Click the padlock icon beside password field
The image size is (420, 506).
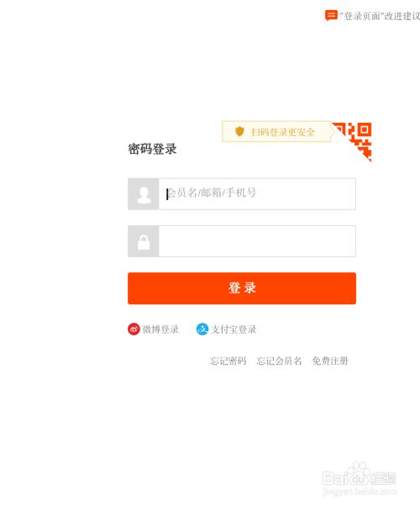[144, 241]
